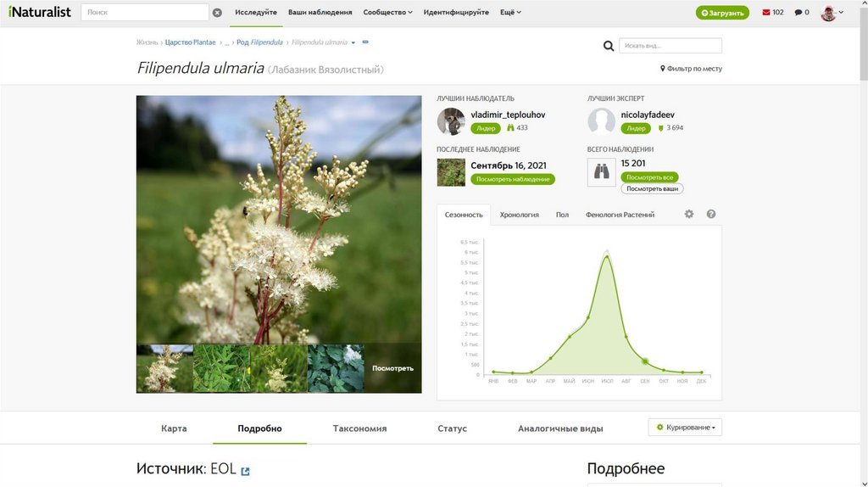868x487 pixels.
Task: Select second green leaves thumbnail
Action: point(221,368)
